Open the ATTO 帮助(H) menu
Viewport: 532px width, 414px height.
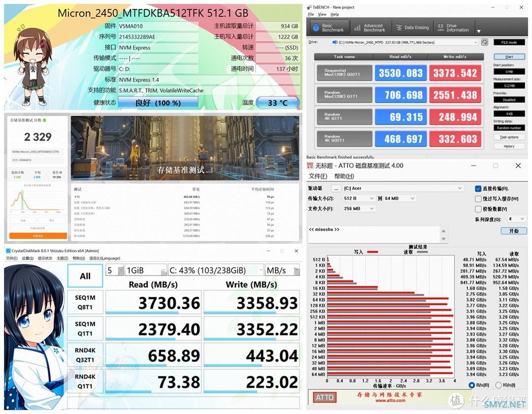(344, 176)
